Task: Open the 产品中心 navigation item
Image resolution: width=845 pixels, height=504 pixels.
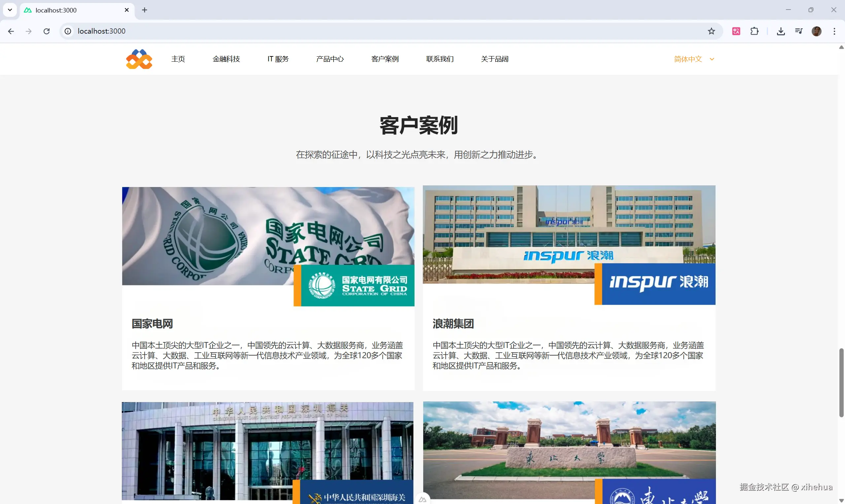Action: coord(329,59)
